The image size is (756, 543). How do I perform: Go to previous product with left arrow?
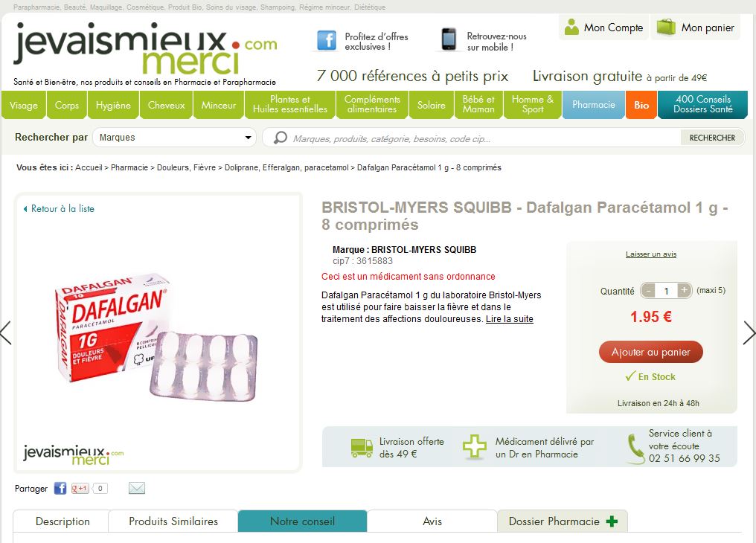6,332
